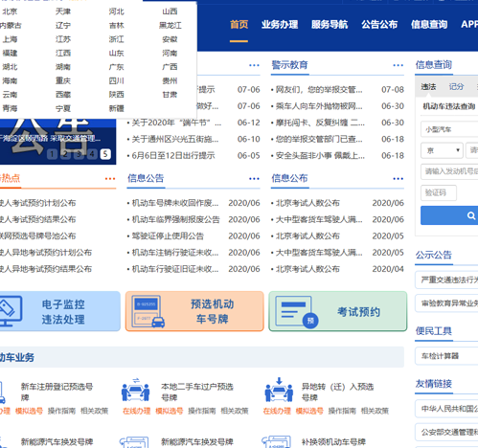
Task: Select 浙江 in the province list
Action: tap(116, 39)
